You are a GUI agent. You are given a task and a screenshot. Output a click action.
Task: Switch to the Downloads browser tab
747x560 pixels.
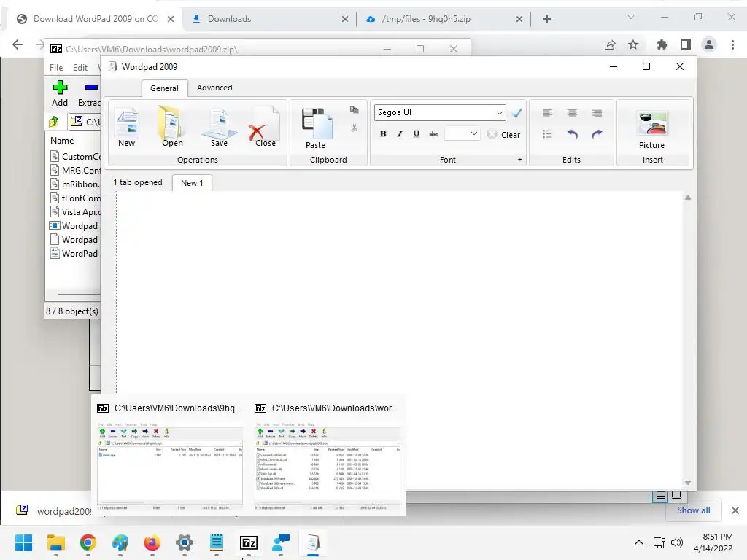click(269, 19)
